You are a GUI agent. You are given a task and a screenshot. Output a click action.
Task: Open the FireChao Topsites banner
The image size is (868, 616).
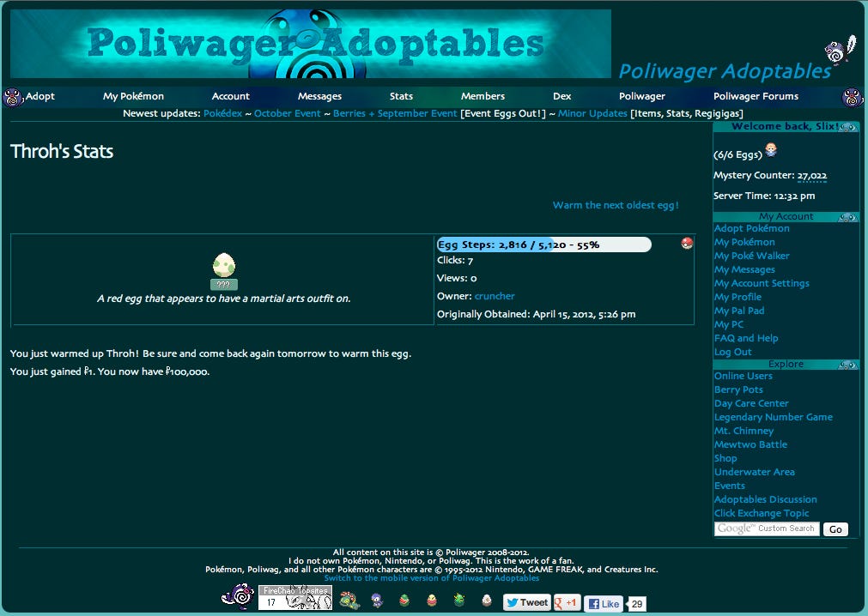point(295,597)
